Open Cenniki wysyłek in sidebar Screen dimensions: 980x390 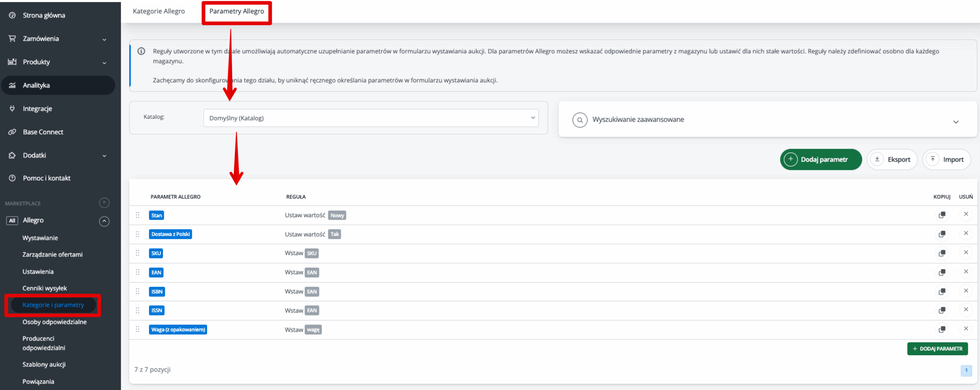point(45,288)
